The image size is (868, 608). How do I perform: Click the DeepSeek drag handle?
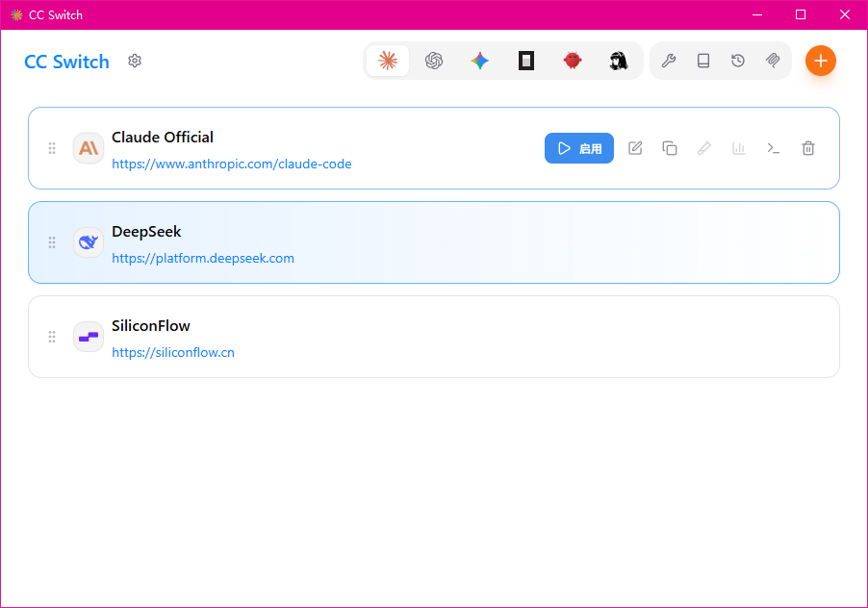(52, 242)
